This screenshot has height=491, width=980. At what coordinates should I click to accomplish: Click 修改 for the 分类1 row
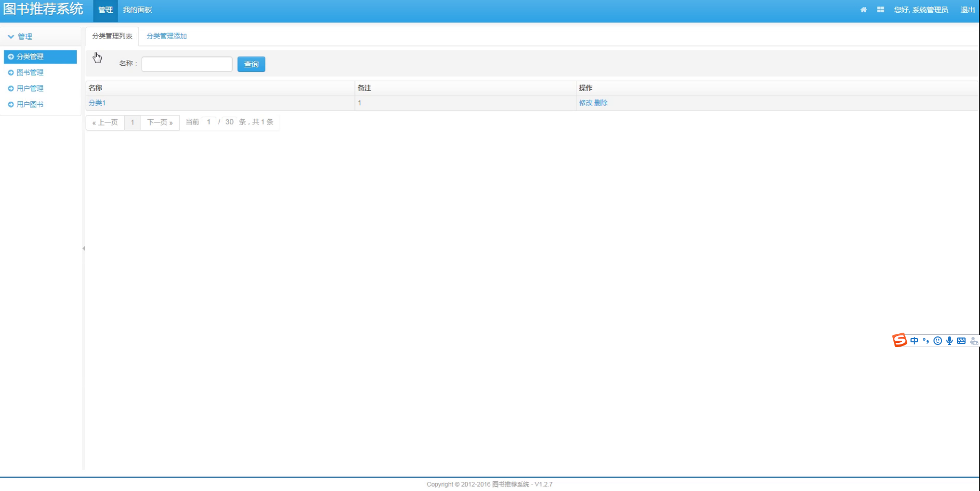point(585,103)
